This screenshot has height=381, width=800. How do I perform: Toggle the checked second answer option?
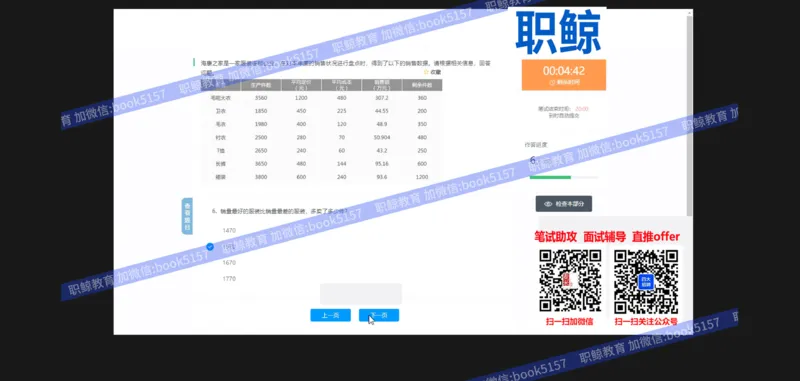210,247
